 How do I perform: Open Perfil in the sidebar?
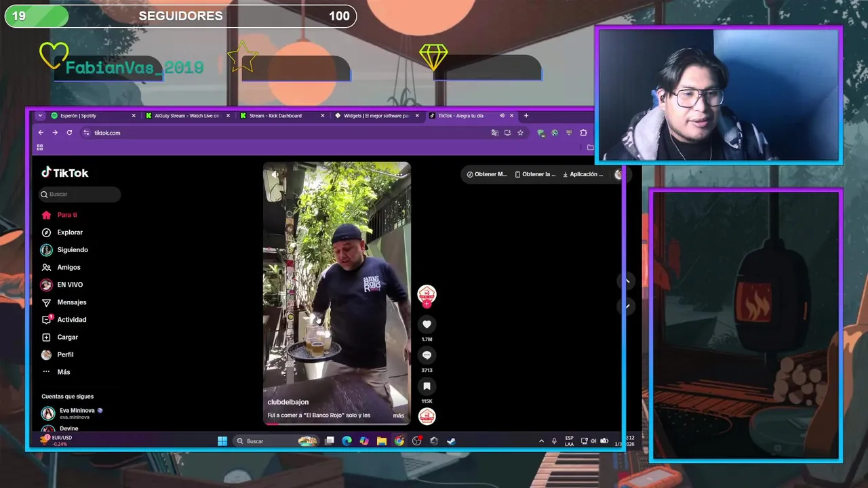58,355
